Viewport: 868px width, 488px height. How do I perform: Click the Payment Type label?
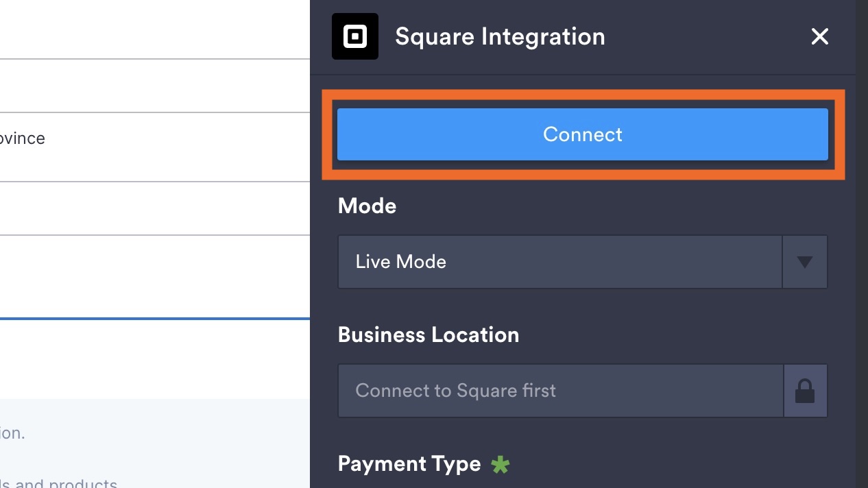coord(409,464)
